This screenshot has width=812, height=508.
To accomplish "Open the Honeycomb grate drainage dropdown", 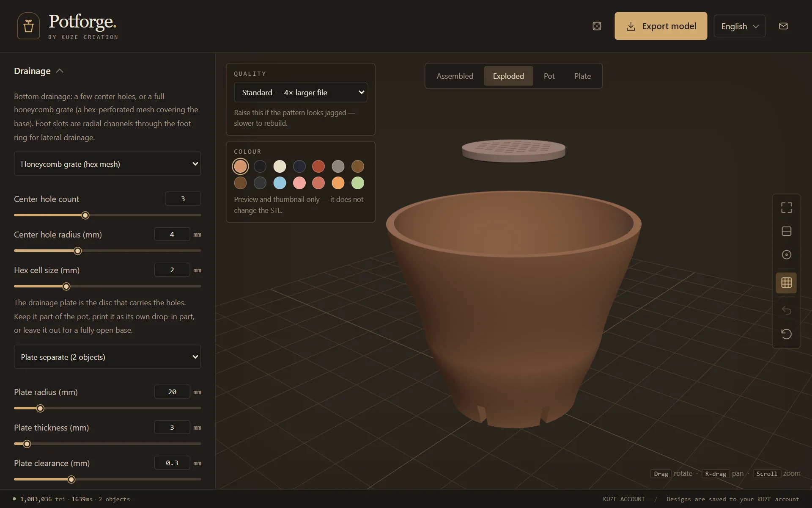I will [107, 164].
